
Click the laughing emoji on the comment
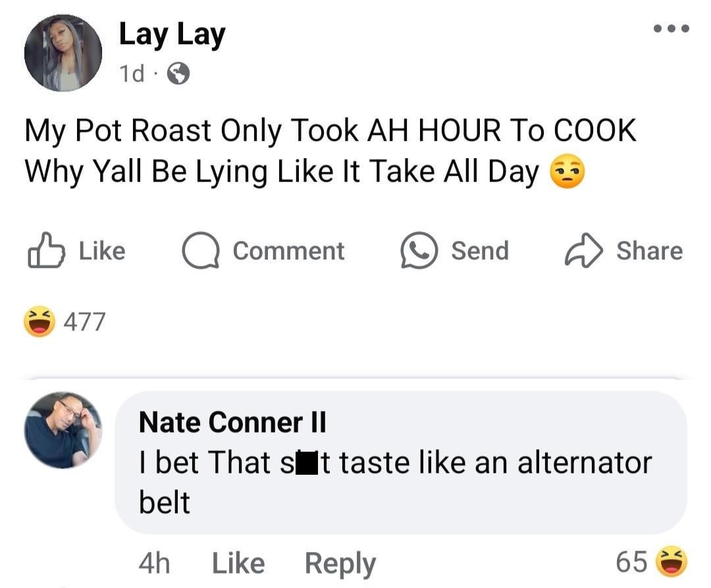pos(672,562)
